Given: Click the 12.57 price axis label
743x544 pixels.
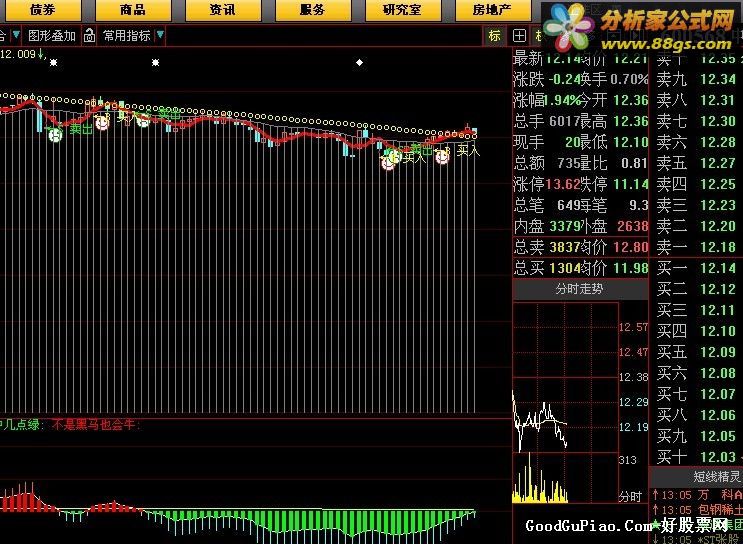Looking at the screenshot, I should 634,327.
